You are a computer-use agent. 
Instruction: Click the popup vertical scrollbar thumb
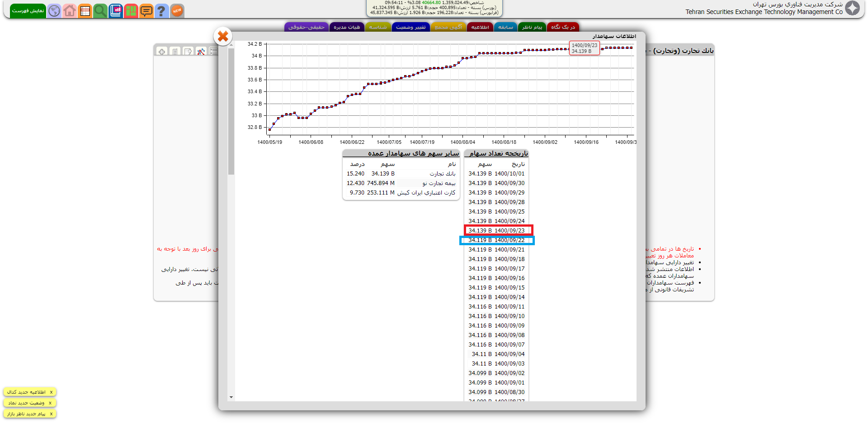coord(231,111)
